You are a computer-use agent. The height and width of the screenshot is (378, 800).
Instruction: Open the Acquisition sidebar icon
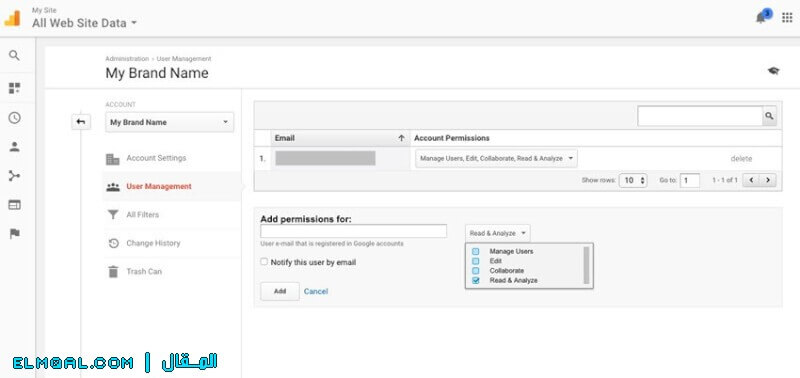pyautogui.click(x=14, y=176)
